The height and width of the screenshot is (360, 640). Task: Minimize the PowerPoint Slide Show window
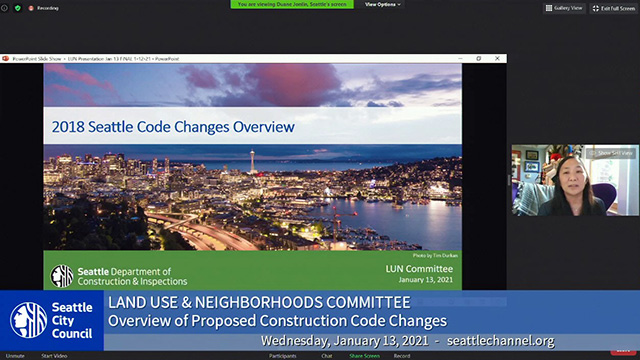[x=460, y=59]
